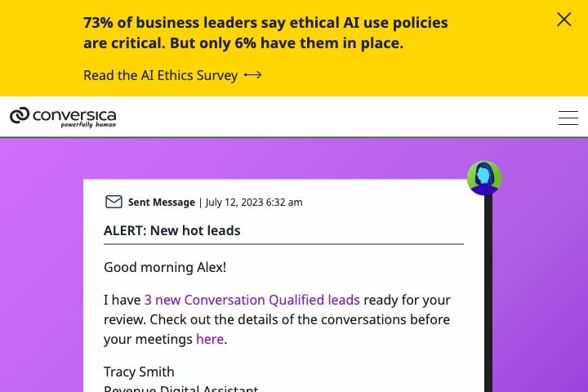Click the Conversica logo

point(63,117)
